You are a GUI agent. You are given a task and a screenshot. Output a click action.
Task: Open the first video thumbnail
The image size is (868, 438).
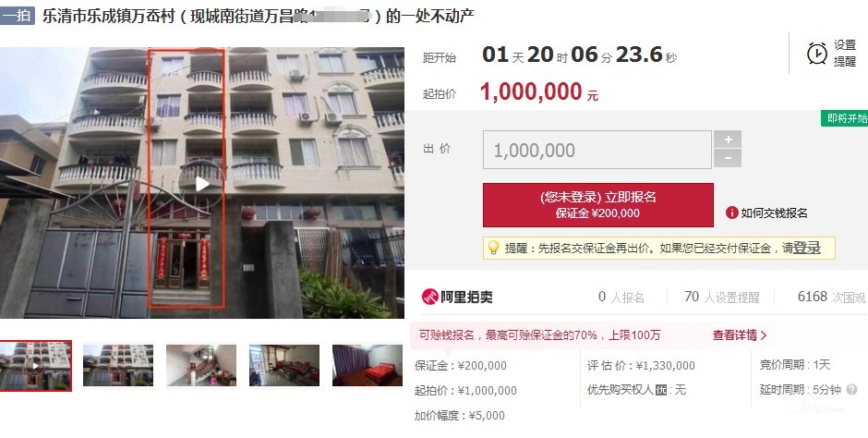(36, 365)
